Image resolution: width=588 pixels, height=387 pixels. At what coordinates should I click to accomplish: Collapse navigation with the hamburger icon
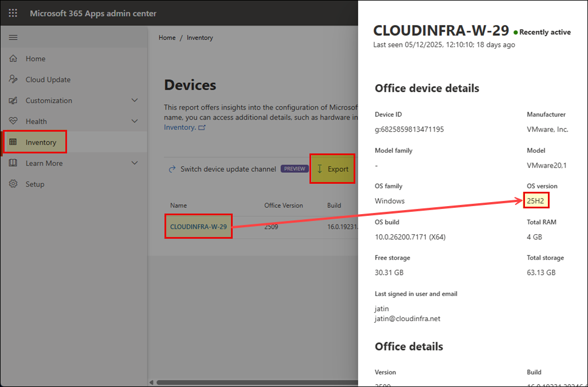coord(13,37)
